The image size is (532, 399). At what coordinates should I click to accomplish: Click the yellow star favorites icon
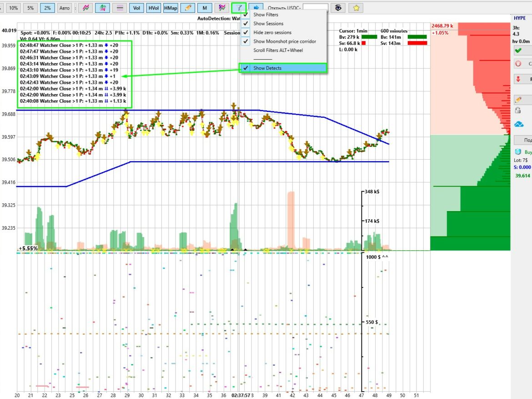(x=356, y=8)
